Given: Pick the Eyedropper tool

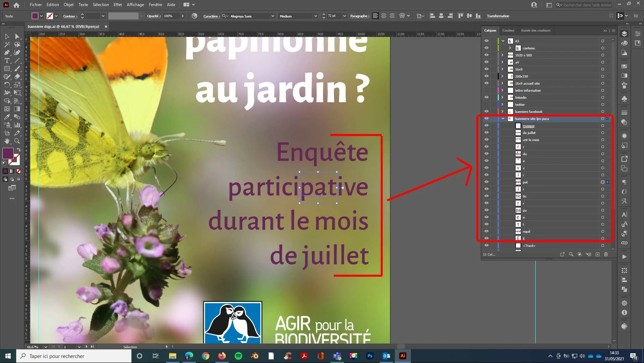Looking at the screenshot, I should pyautogui.click(x=7, y=117).
